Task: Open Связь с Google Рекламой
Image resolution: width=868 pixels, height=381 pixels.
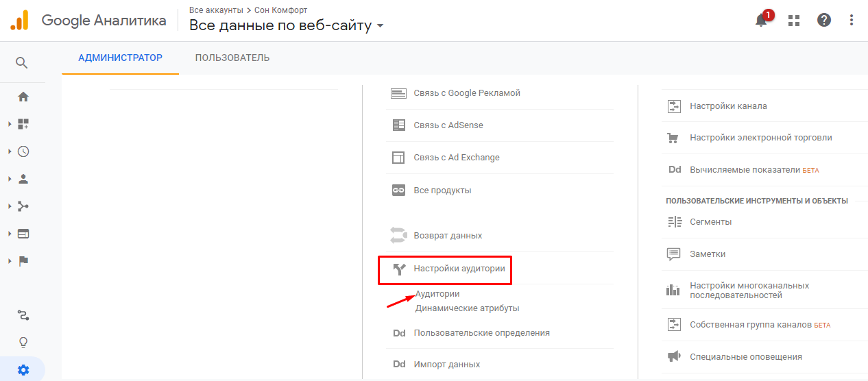Action: coord(466,93)
